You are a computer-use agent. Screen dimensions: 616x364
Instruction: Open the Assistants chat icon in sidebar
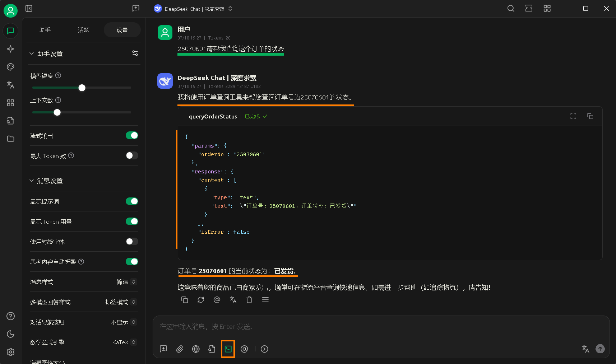coord(10,31)
